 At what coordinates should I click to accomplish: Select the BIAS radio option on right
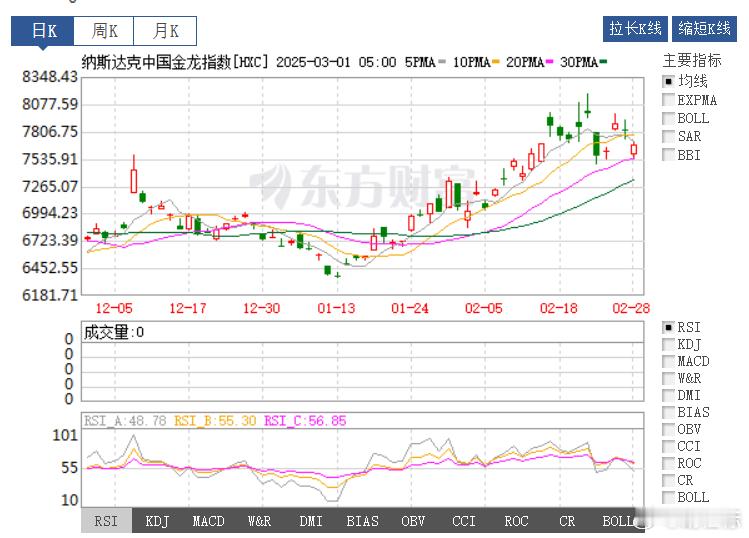point(668,412)
